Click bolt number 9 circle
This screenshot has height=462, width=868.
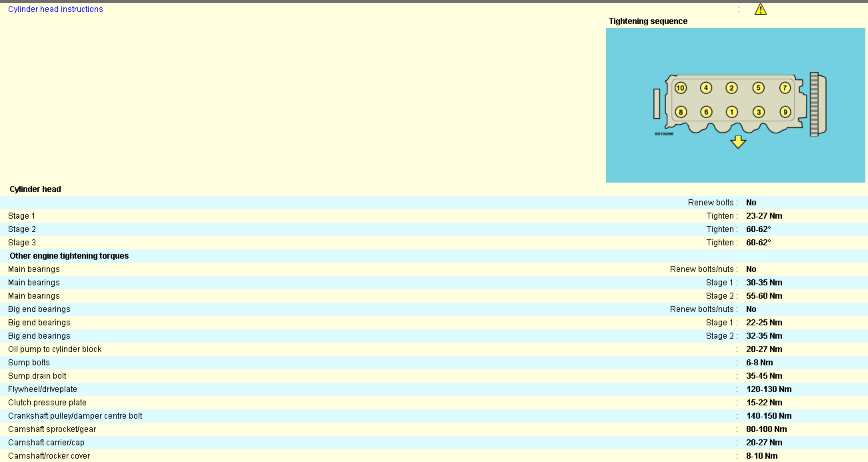[x=785, y=112]
